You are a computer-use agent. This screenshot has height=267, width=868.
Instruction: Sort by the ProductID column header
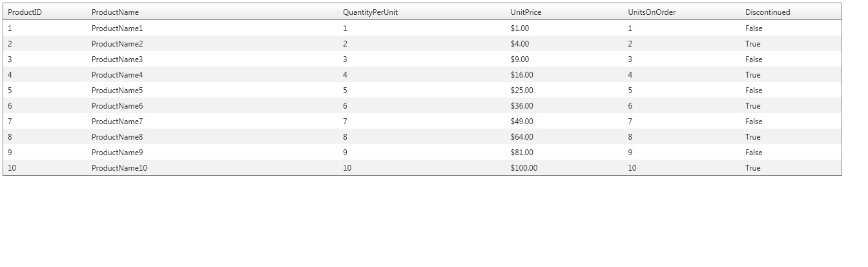(x=25, y=12)
